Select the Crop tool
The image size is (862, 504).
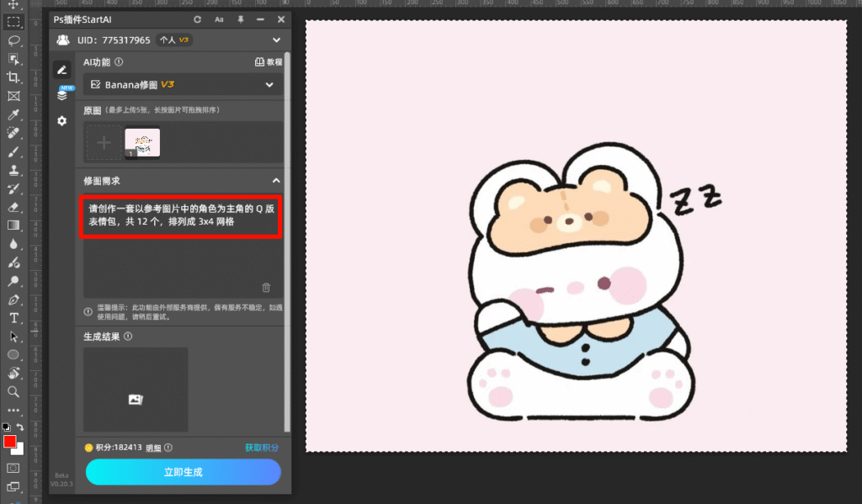tap(13, 77)
